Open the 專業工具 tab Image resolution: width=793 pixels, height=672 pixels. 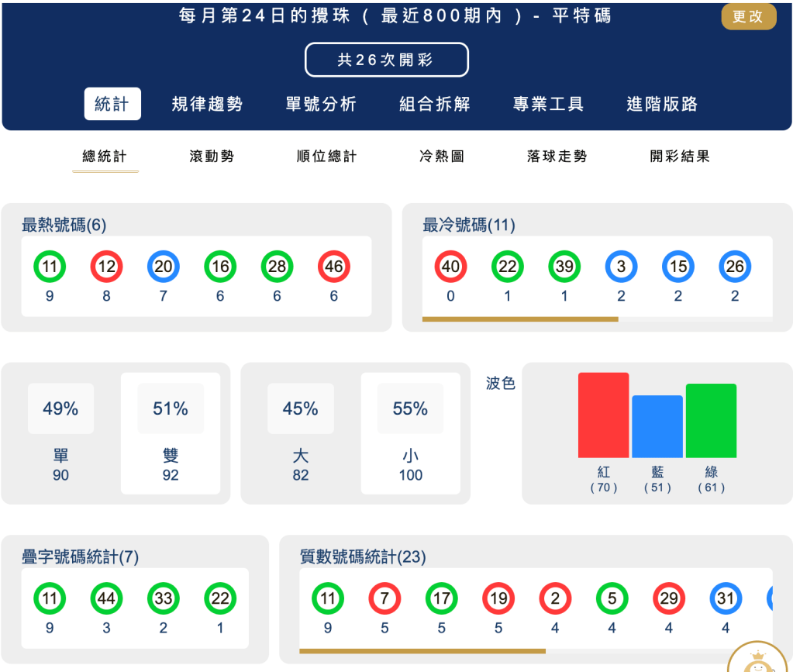point(548,105)
